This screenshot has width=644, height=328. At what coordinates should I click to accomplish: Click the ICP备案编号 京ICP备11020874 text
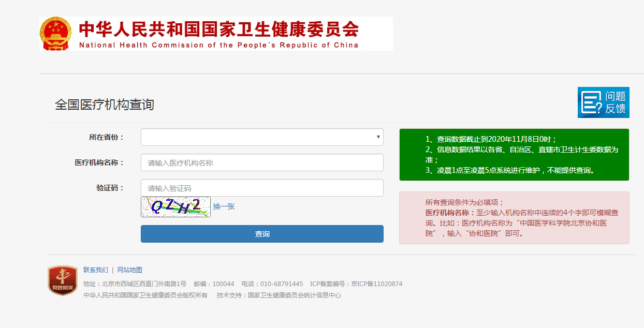pyautogui.click(x=356, y=284)
